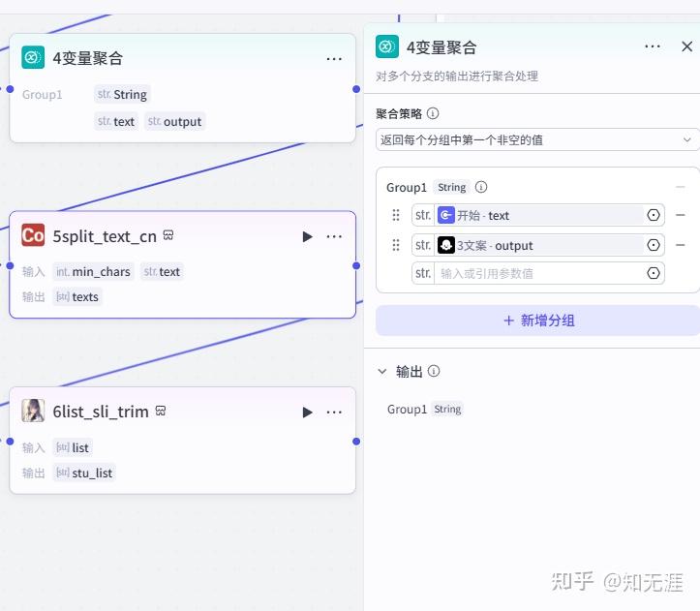Click the text variable tag in 4变量聚合 node
The height and width of the screenshot is (611, 700).
pyautogui.click(x=116, y=121)
